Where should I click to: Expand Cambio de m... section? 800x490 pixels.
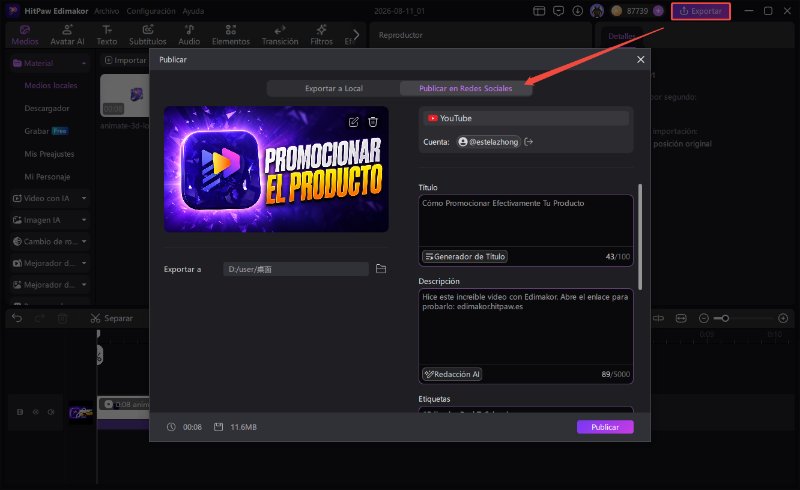click(x=84, y=241)
